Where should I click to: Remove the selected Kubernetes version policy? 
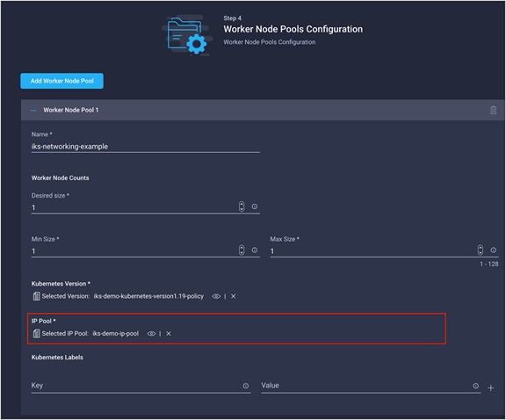click(x=234, y=296)
